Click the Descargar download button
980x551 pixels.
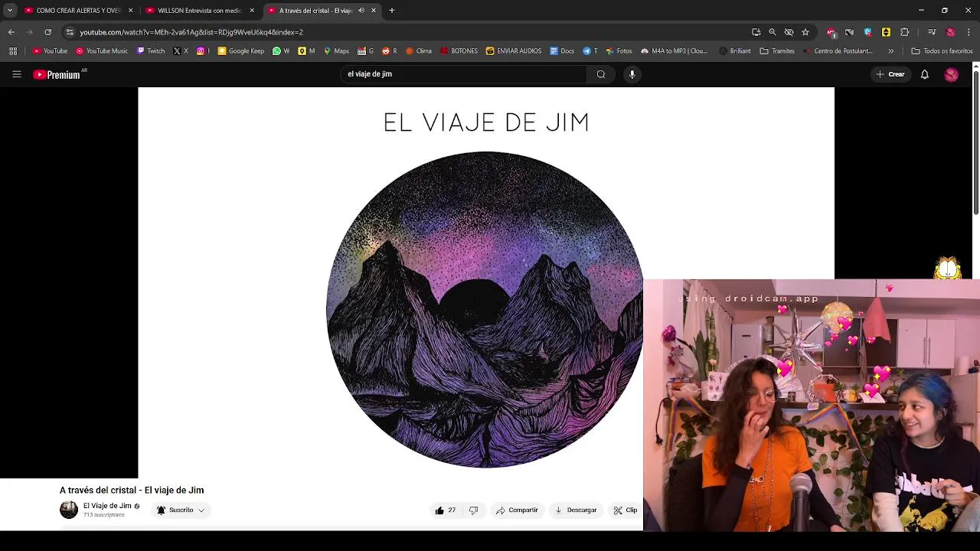tap(576, 510)
